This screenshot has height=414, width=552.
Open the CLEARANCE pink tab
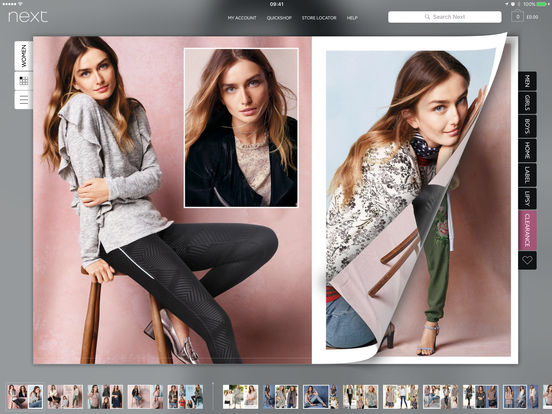527,230
